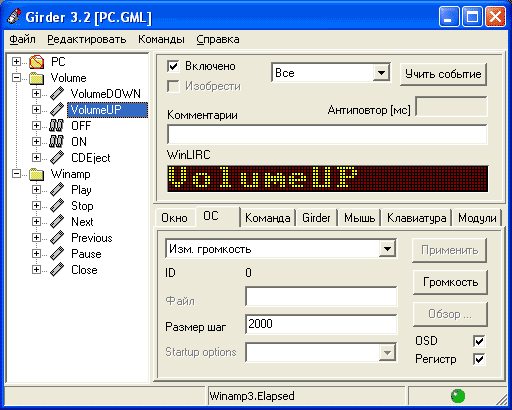Switch to the Команда tab
Viewport: 512px width, 410px height.
[268, 218]
